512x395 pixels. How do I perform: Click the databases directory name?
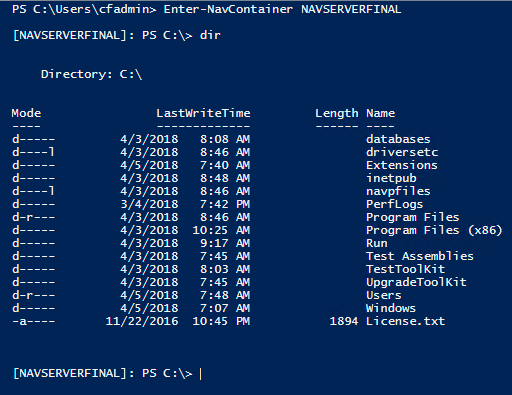(398, 139)
